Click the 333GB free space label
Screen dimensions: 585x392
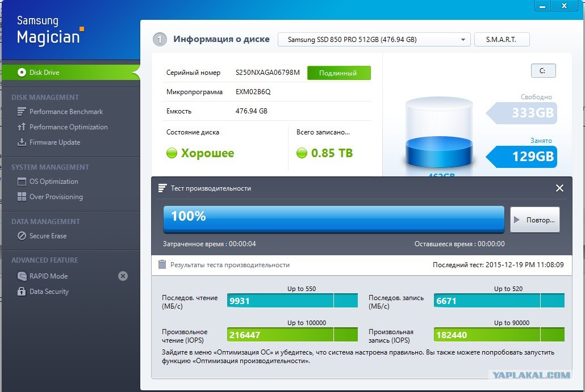[523, 113]
